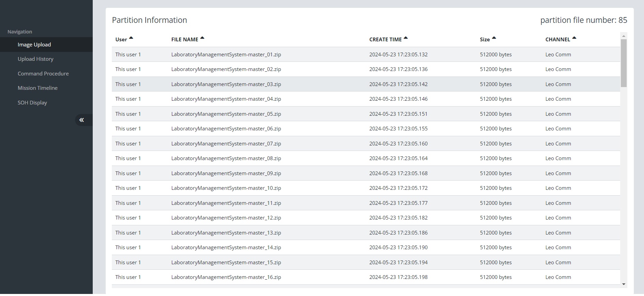Sort by User column arrow
The image size is (644, 296).
click(131, 38)
